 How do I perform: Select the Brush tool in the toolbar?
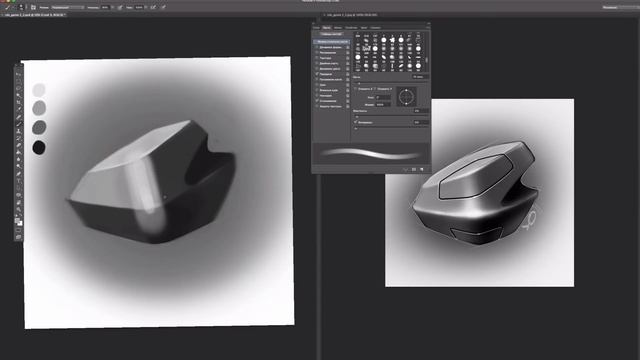point(18,124)
